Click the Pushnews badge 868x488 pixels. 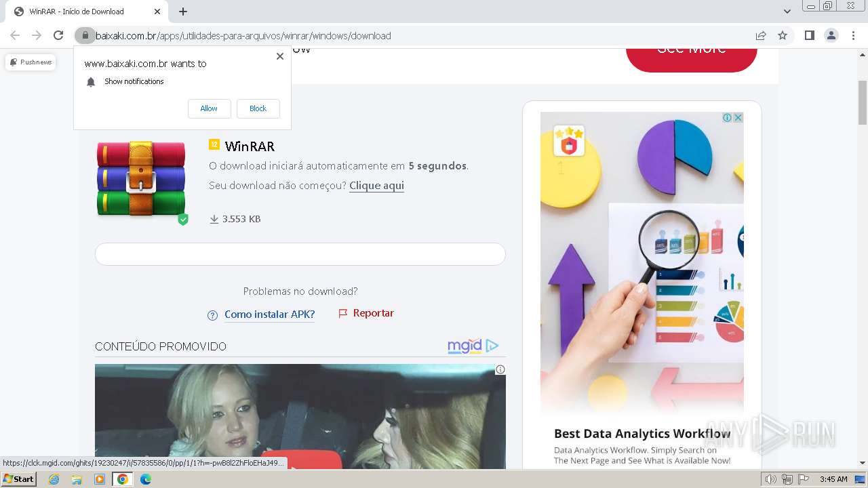click(31, 62)
